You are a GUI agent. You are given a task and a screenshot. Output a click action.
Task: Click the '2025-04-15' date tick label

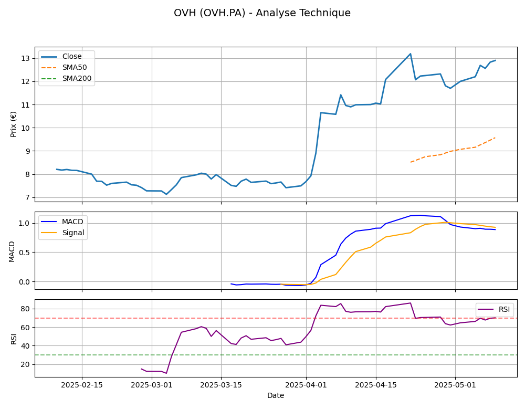pos(376,385)
